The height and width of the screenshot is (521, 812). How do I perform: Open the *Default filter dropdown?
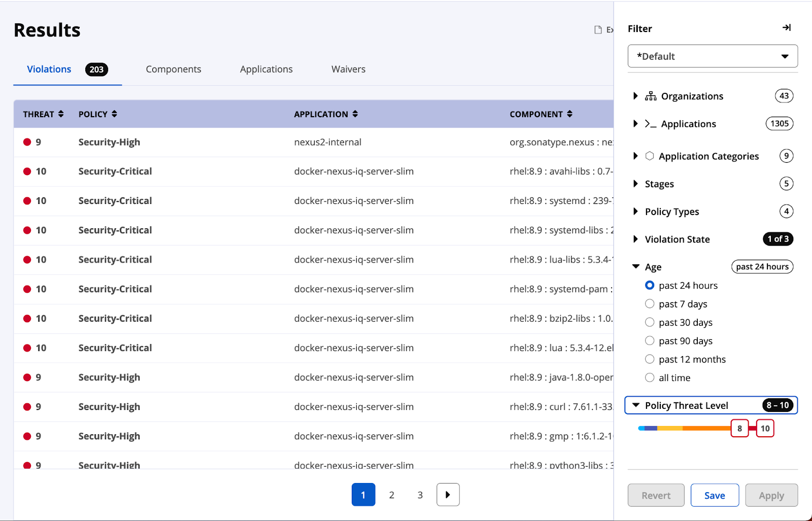(x=712, y=56)
